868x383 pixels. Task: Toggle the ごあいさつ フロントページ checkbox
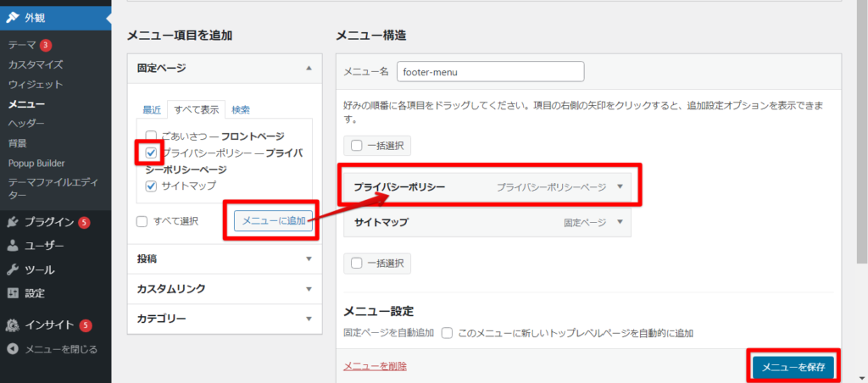tap(151, 136)
